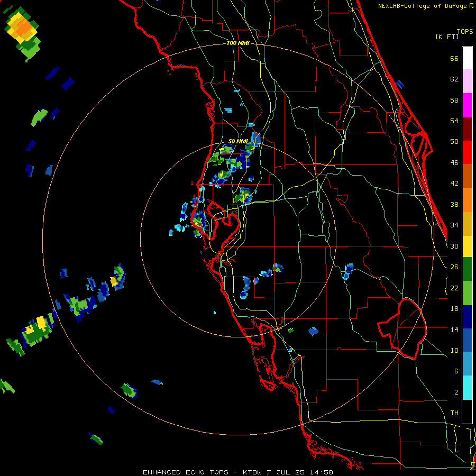Click the [K FT] units label
Viewport: 476px width, 476px height.
pyautogui.click(x=447, y=36)
